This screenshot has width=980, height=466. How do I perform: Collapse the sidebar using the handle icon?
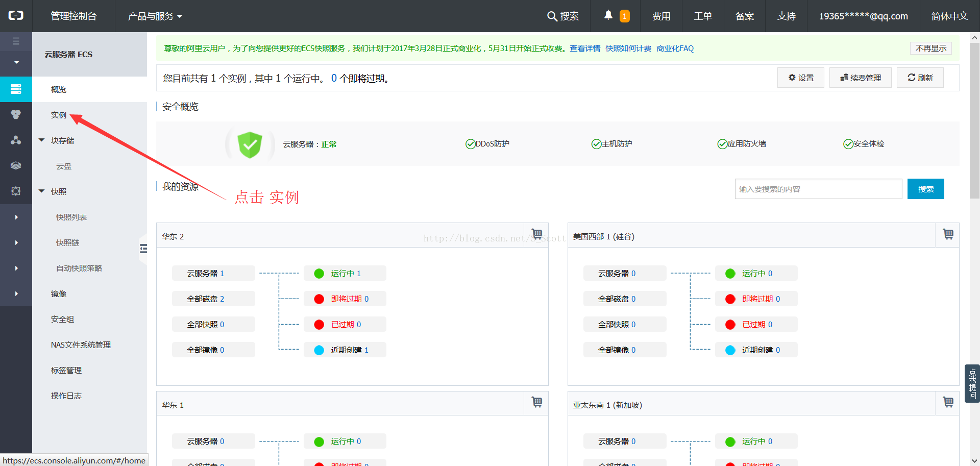143,249
